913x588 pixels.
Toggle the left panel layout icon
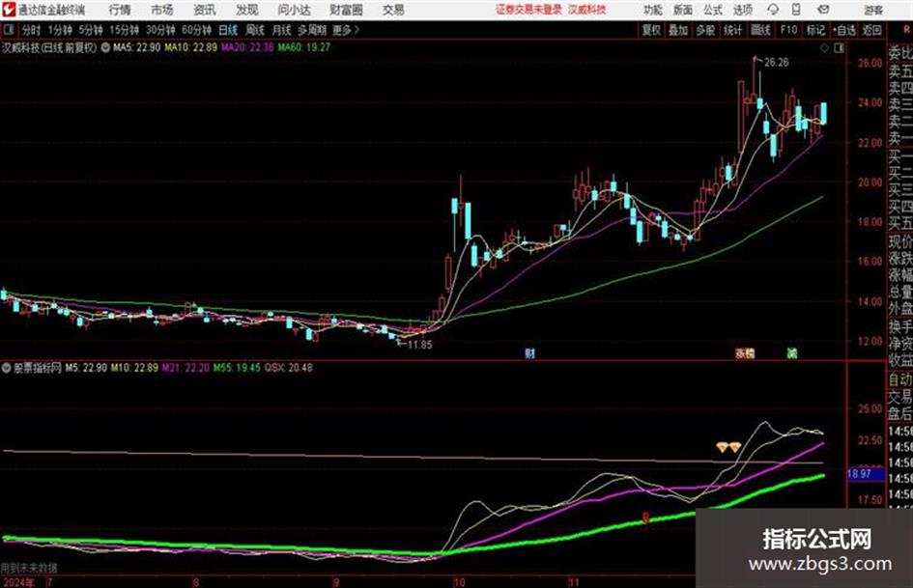(8, 30)
